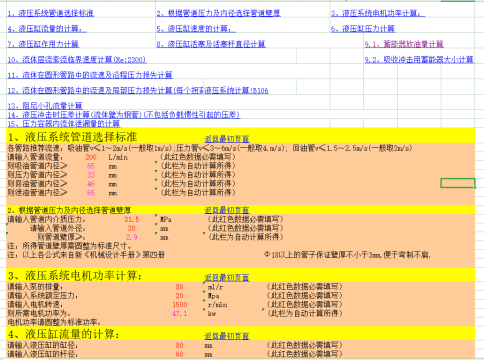Open link '1、液压系统管道选择标准'
Image resolution: width=484 pixels, height=360 pixels.
tap(51, 13)
